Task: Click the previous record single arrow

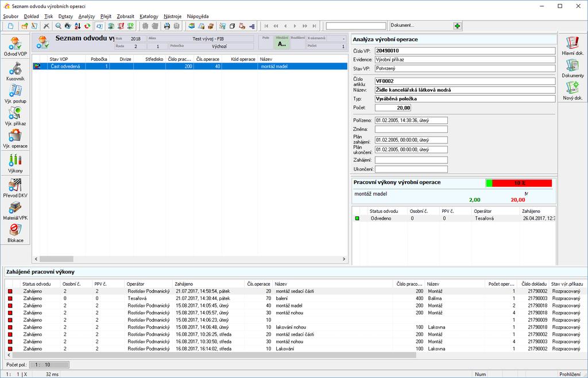Action: pos(285,26)
